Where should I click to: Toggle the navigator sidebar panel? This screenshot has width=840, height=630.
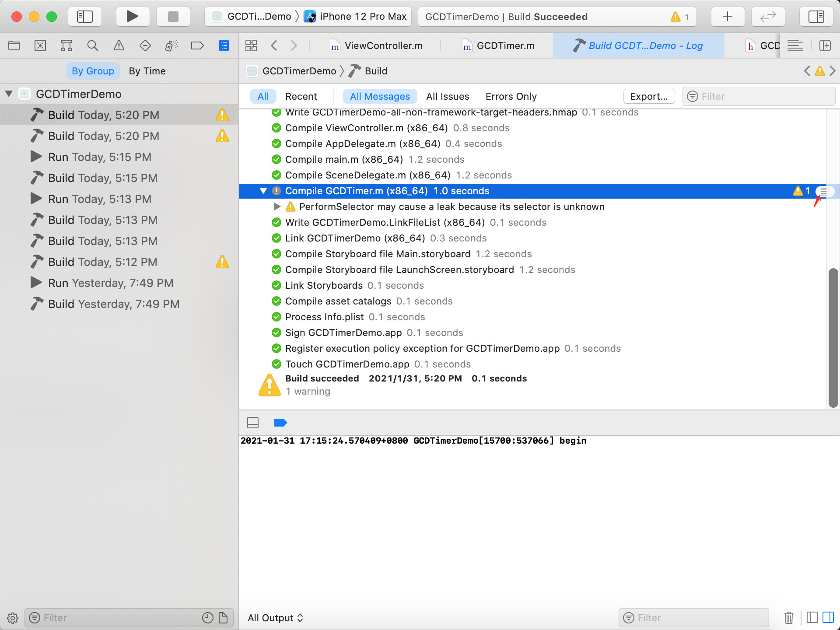click(85, 17)
